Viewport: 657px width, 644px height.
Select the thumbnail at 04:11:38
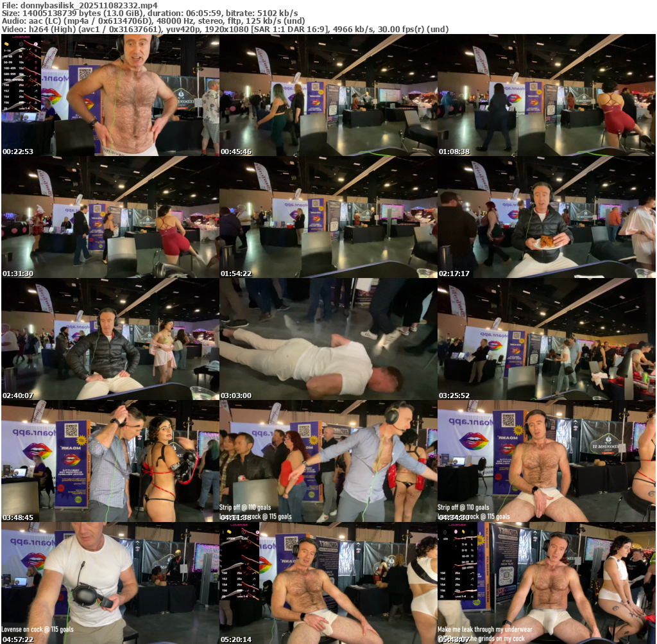pos(328,461)
